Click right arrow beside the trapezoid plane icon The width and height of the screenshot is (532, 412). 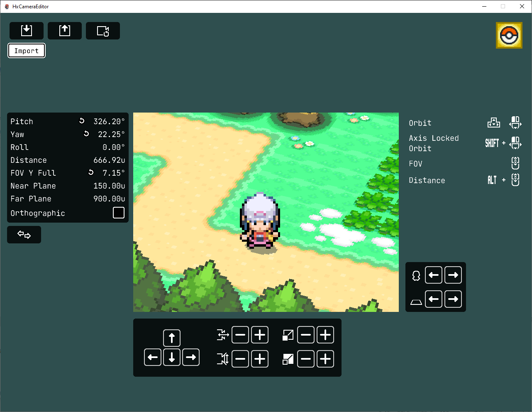[453, 299]
